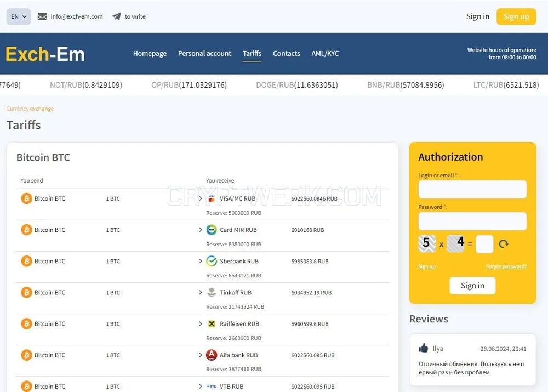Refresh the captcha with the reload icon

tap(504, 244)
